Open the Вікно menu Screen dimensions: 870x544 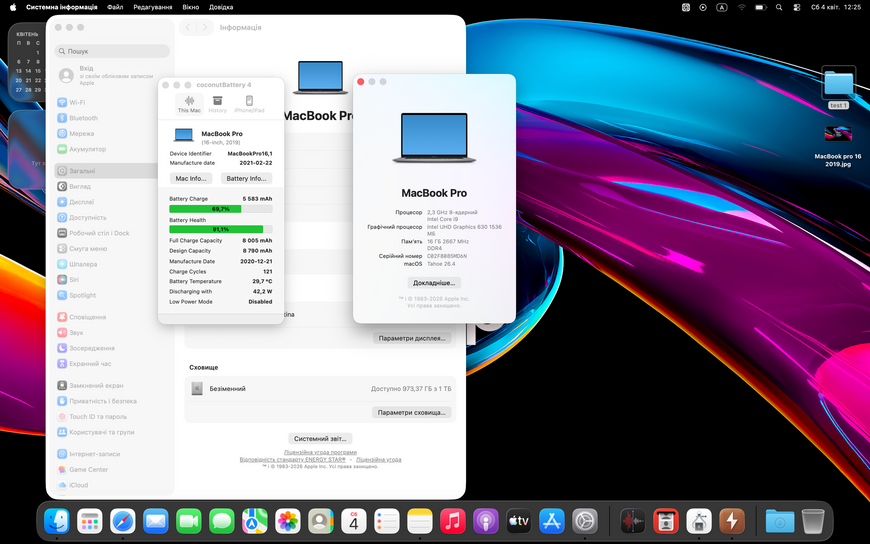click(x=190, y=7)
